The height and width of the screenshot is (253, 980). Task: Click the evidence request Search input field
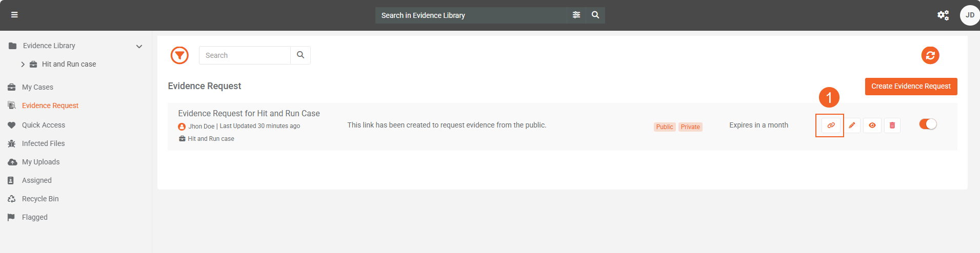[245, 55]
